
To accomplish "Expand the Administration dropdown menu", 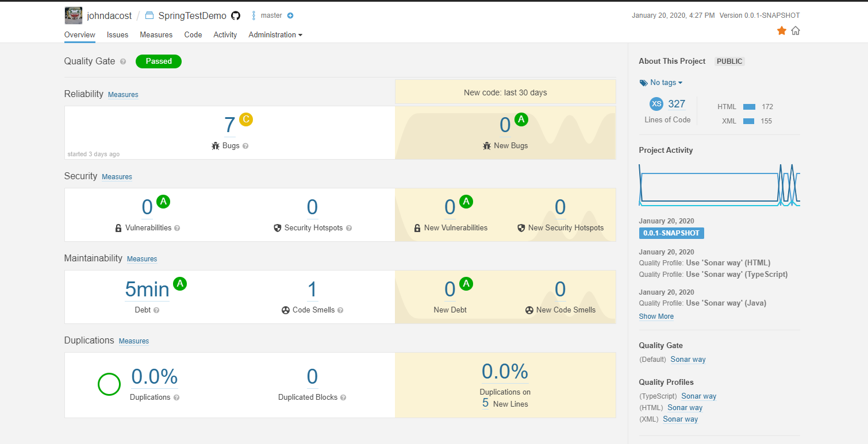I will click(275, 35).
